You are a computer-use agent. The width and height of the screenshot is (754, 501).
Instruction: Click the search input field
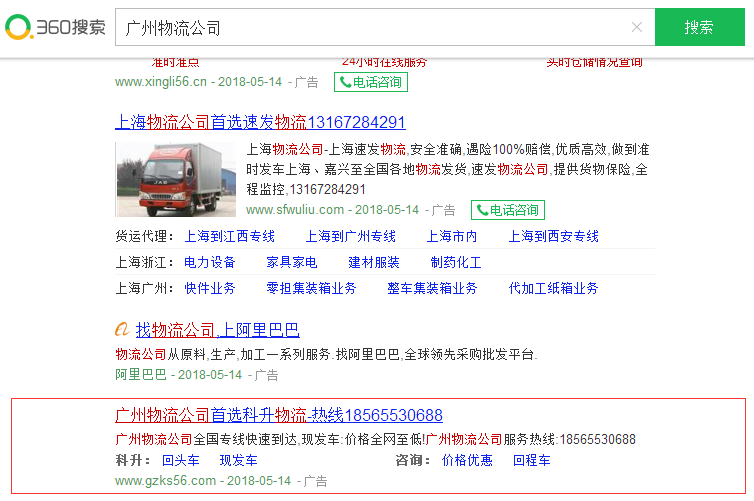[x=370, y=27]
